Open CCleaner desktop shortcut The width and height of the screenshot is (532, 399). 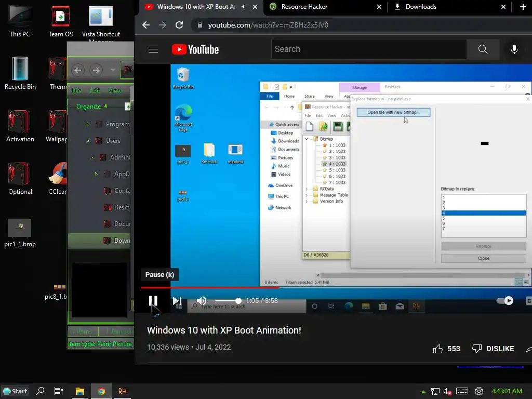58,178
